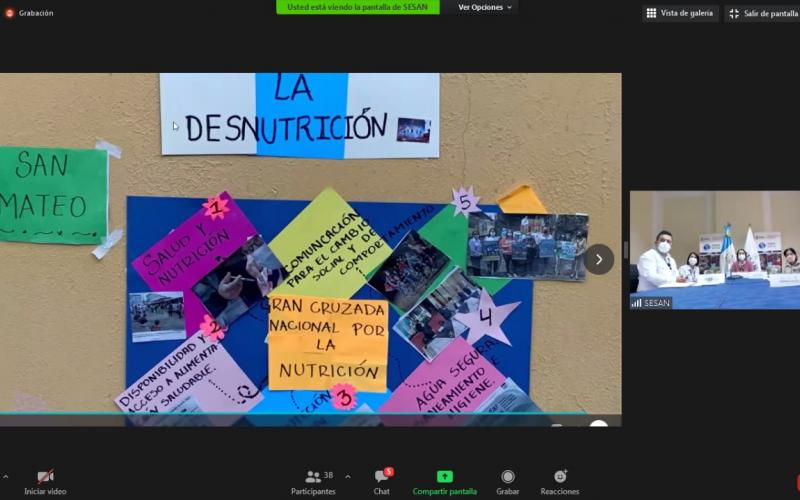Expand the caret left of Iniciar video
The image size is (800, 500).
5,477
